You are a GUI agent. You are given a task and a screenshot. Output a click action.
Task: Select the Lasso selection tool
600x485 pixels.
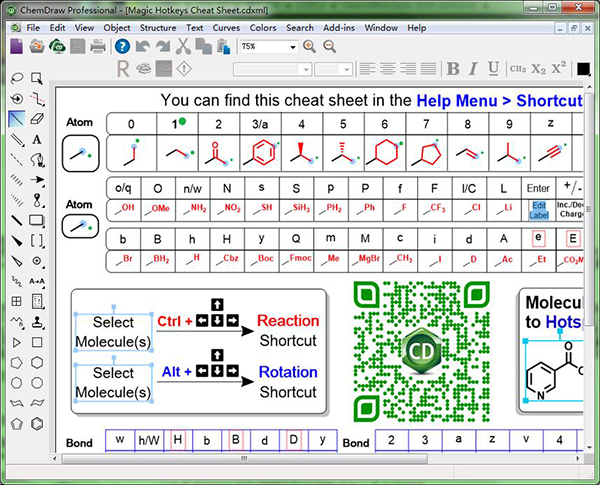16,78
